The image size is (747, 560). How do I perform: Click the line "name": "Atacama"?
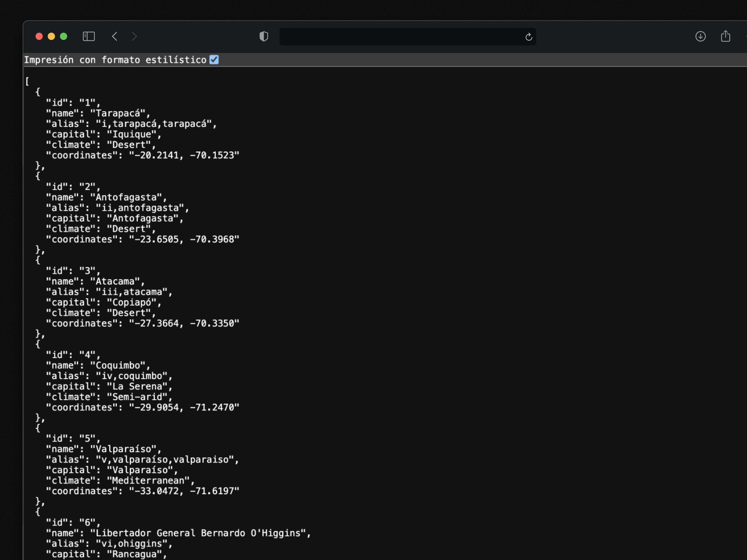pyautogui.click(x=95, y=281)
